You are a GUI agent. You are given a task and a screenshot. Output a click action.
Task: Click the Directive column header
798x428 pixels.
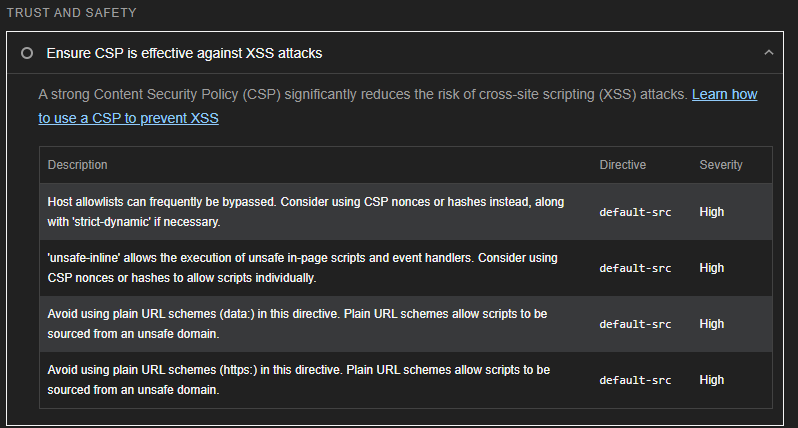point(622,164)
